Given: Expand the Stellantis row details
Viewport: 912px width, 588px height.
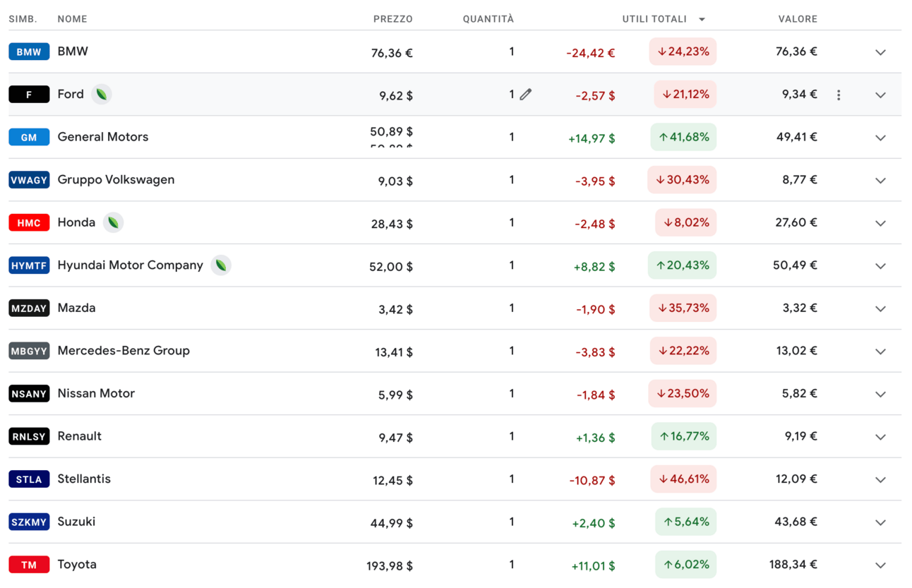Looking at the screenshot, I should pos(880,480).
